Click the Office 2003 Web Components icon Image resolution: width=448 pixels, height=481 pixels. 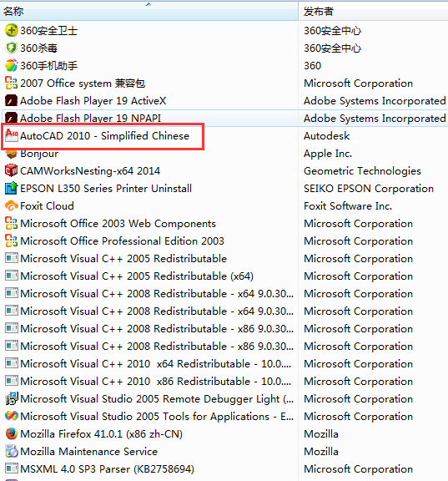12,223
